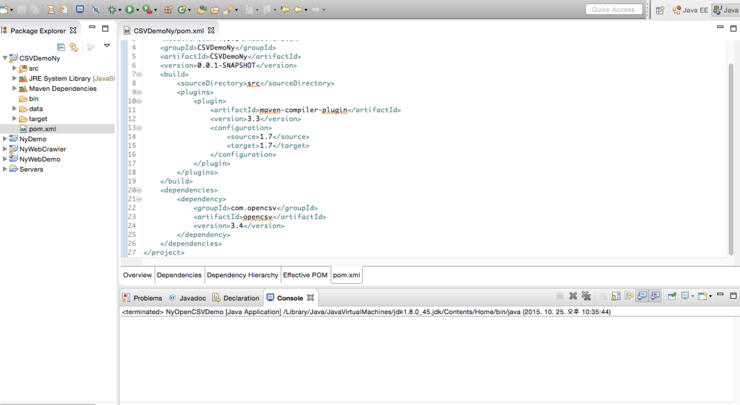Image resolution: width=740 pixels, height=405 pixels.
Task: Click the Display Selected Console monitor icon
Action: click(685, 296)
